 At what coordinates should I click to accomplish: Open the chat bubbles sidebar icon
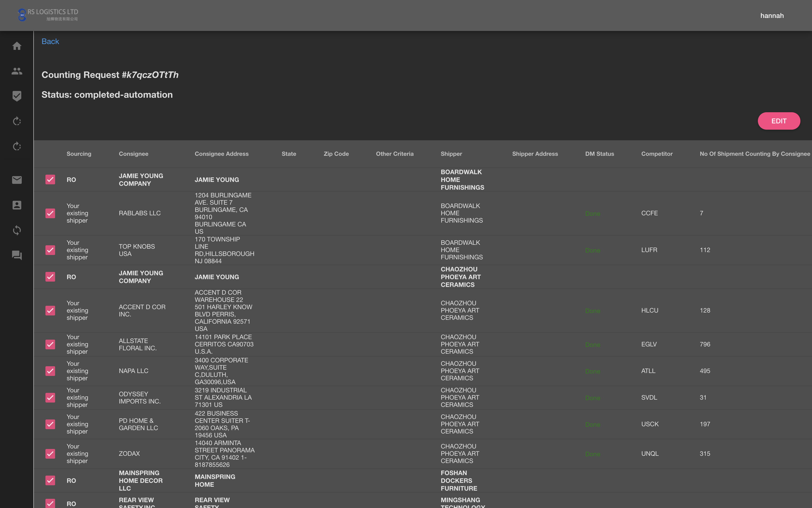17,255
